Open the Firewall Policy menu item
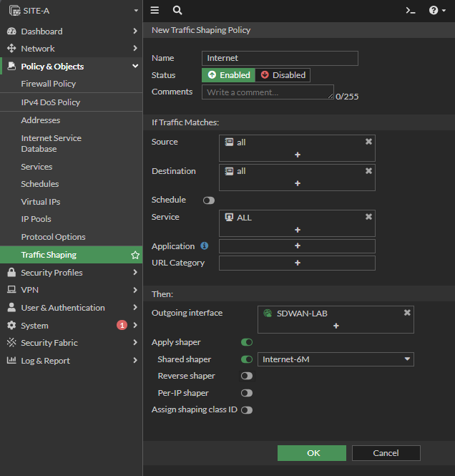 click(49, 84)
